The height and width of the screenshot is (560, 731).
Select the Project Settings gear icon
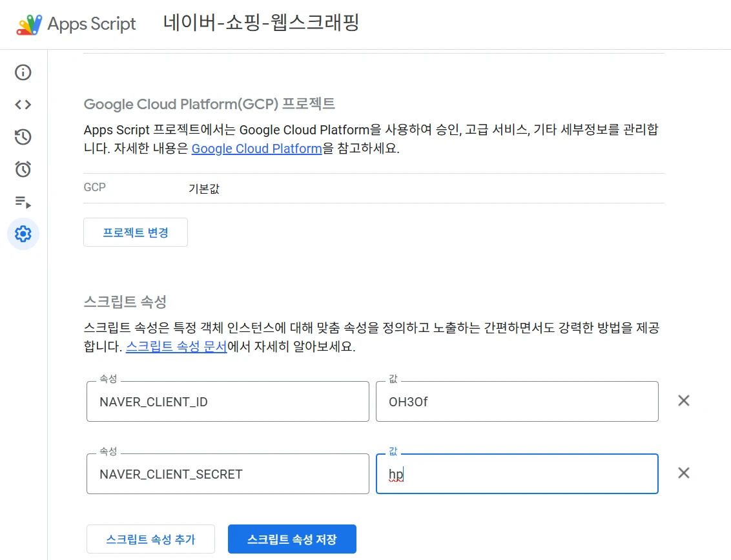(23, 234)
